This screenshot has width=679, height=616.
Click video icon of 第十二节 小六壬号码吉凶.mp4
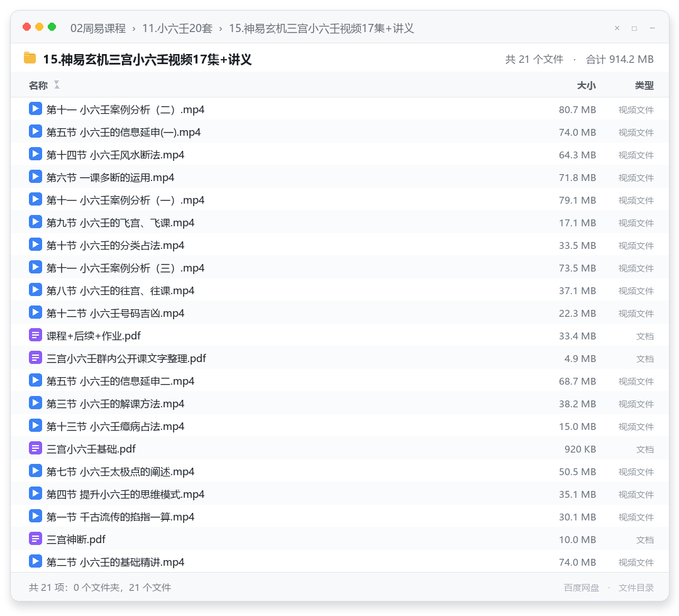point(35,312)
